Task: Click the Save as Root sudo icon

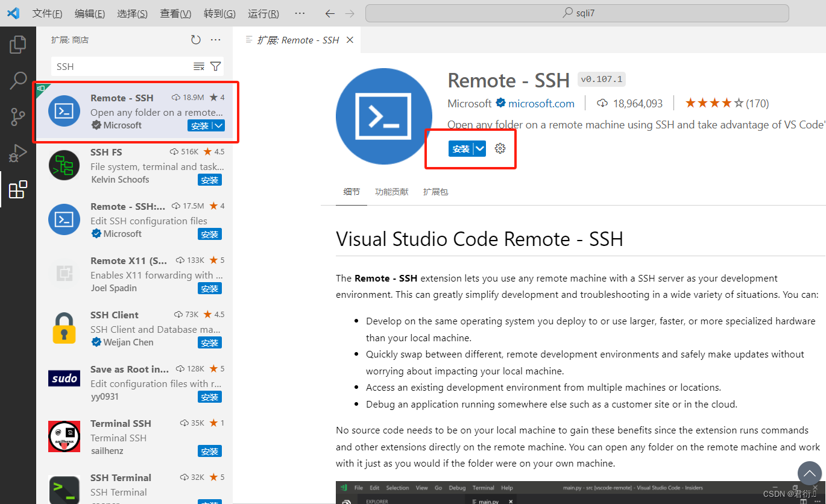Action: point(64,379)
